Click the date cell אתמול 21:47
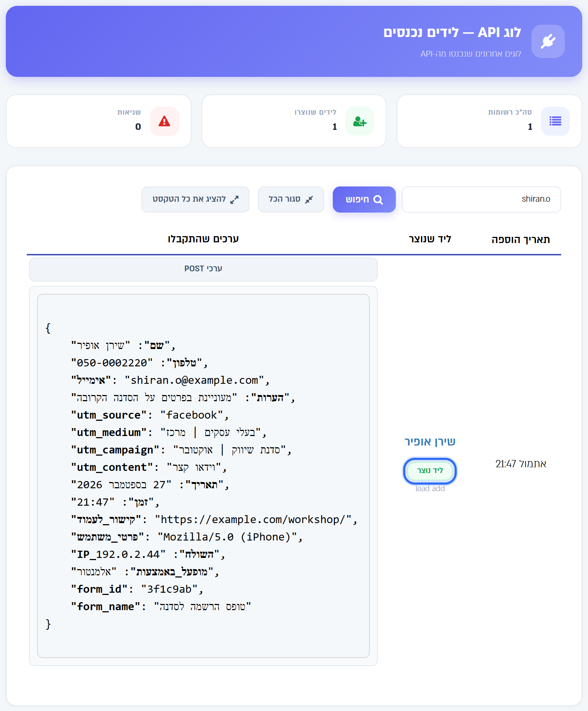 click(x=521, y=464)
